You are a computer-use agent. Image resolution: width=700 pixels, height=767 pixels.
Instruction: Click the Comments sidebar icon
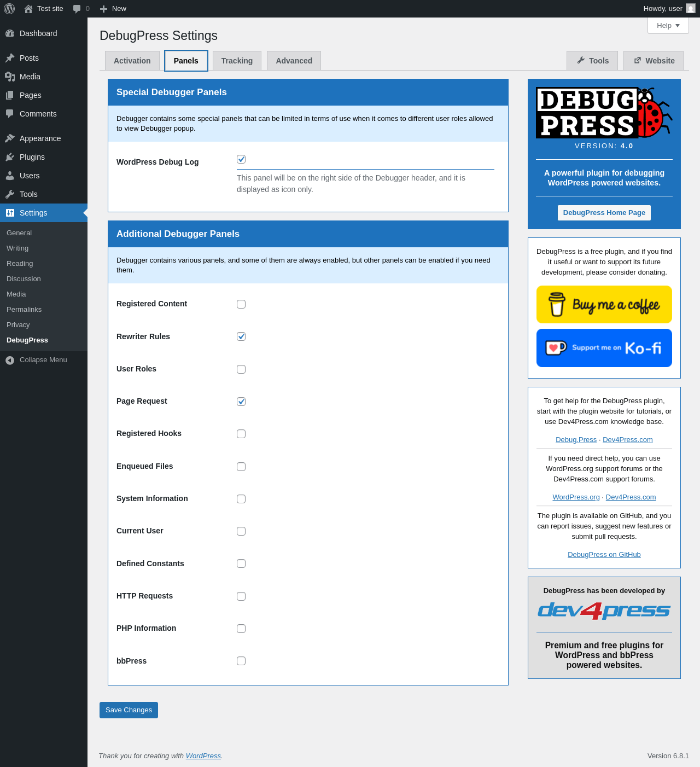click(10, 114)
